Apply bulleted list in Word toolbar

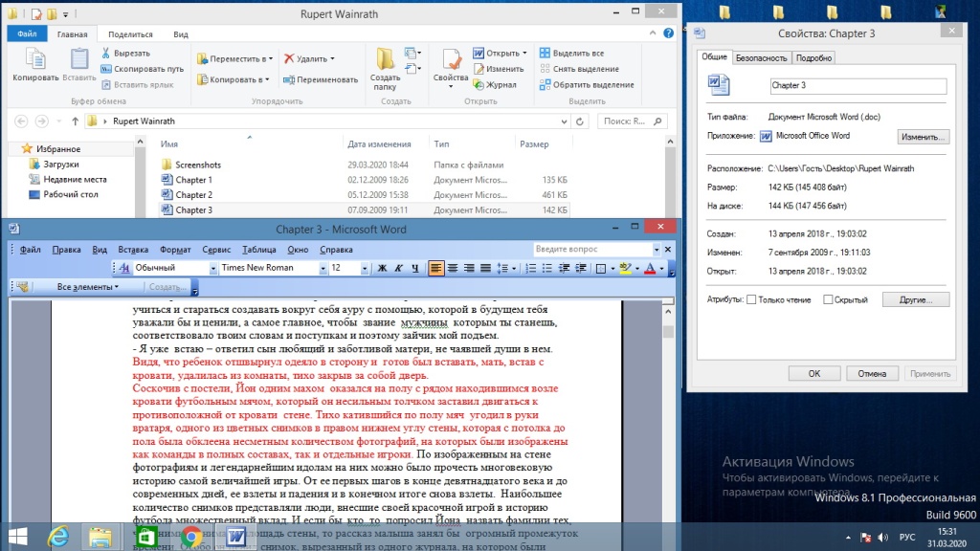(546, 268)
